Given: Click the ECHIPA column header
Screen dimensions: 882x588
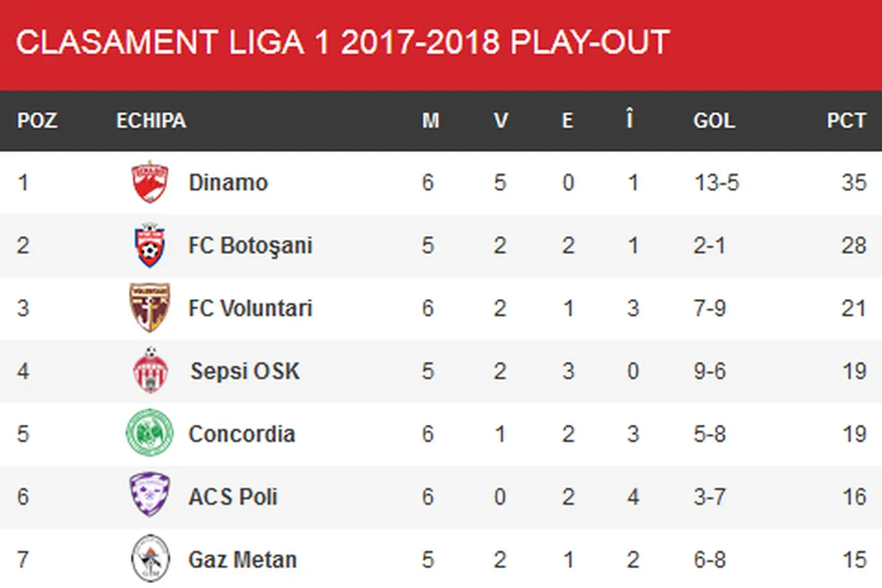Looking at the screenshot, I should click(x=151, y=121).
